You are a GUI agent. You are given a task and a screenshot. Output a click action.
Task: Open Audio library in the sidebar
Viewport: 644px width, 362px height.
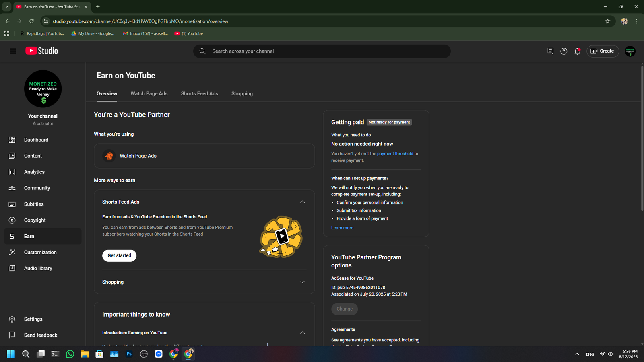[x=43, y=268]
